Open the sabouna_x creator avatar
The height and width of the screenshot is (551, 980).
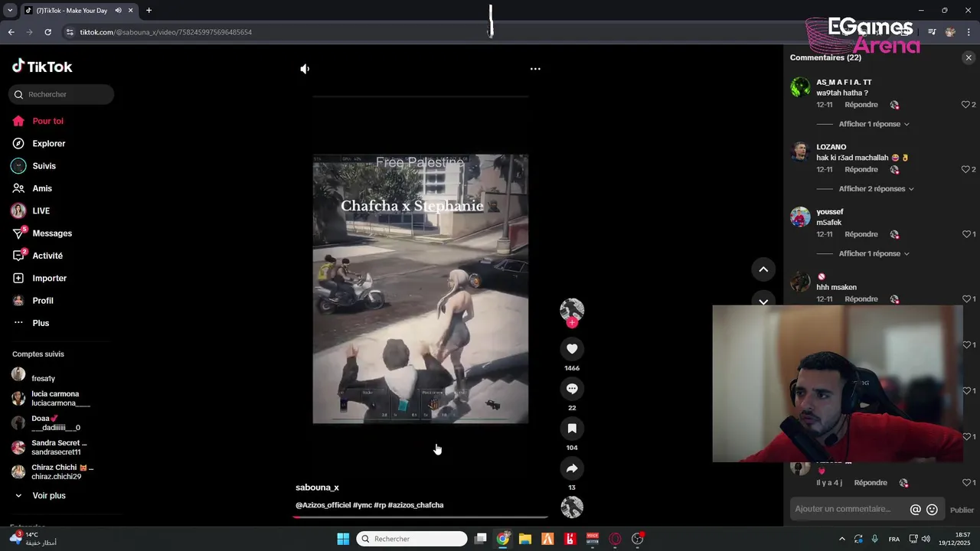click(572, 309)
